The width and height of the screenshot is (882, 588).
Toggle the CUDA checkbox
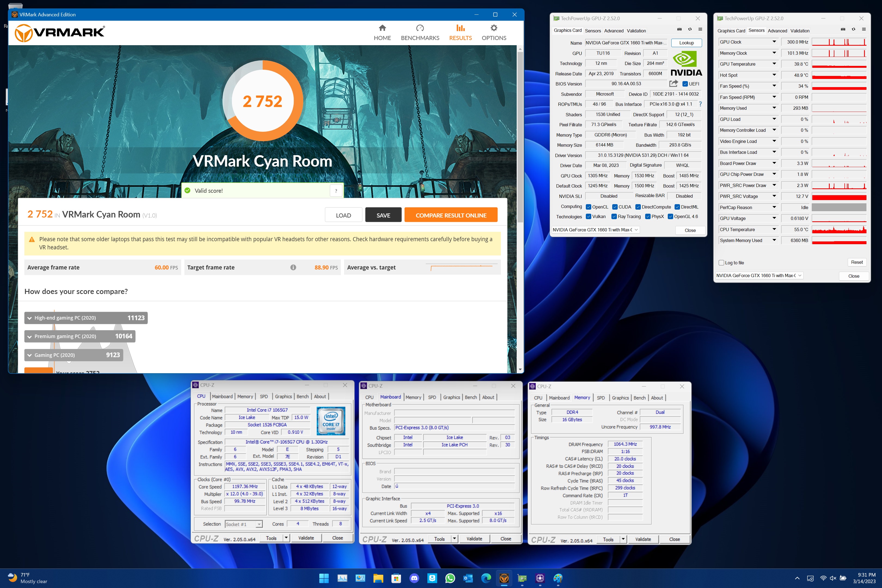(x=615, y=207)
